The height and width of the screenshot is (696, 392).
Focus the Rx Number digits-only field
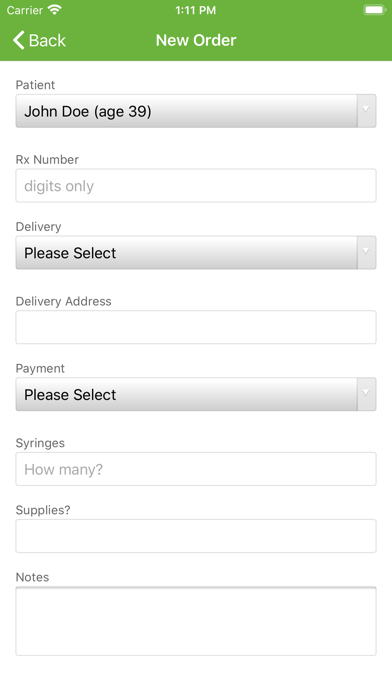[x=196, y=186]
